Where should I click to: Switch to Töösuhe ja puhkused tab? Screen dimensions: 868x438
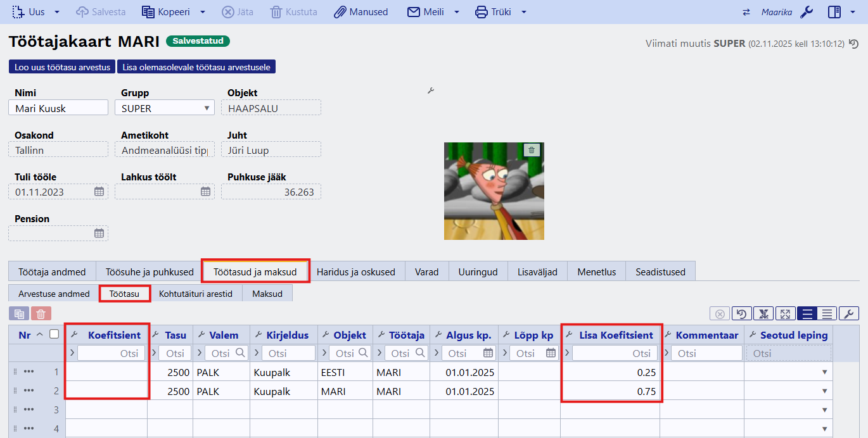[150, 272]
